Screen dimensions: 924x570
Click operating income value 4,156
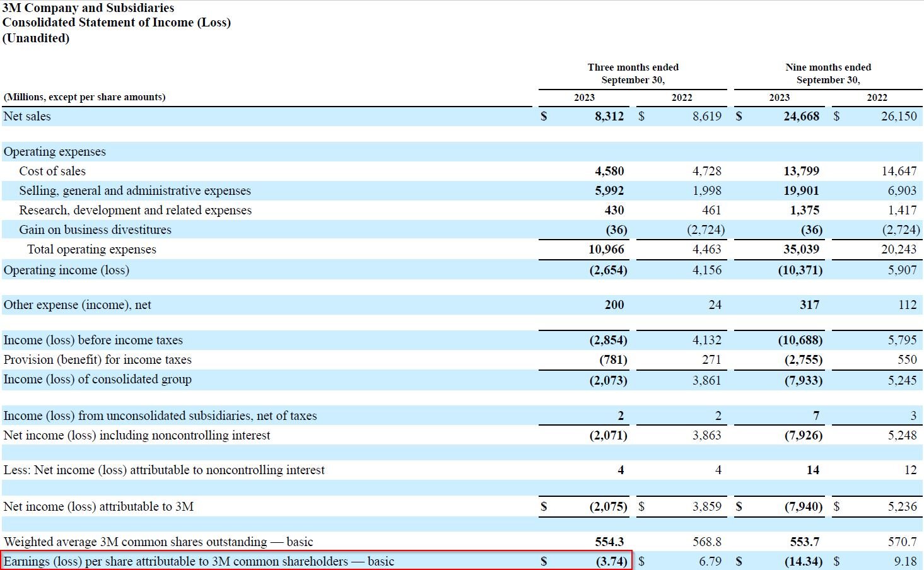[706, 270]
